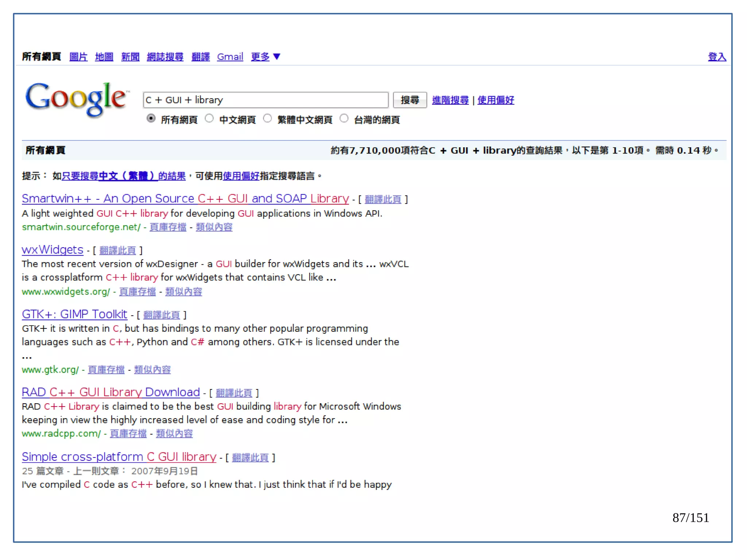This screenshot has height=560, width=747.
Task: Select the 所有網頁 radio button
Action: point(151,118)
